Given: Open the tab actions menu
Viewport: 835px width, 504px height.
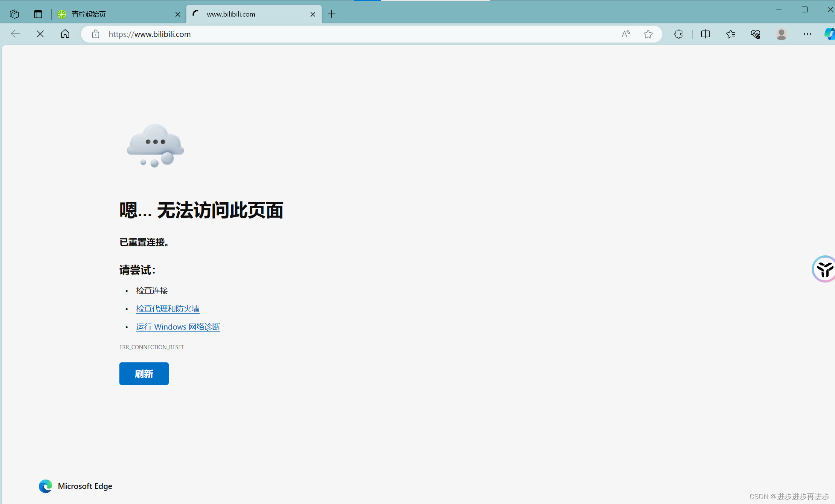Looking at the screenshot, I should pyautogui.click(x=38, y=14).
